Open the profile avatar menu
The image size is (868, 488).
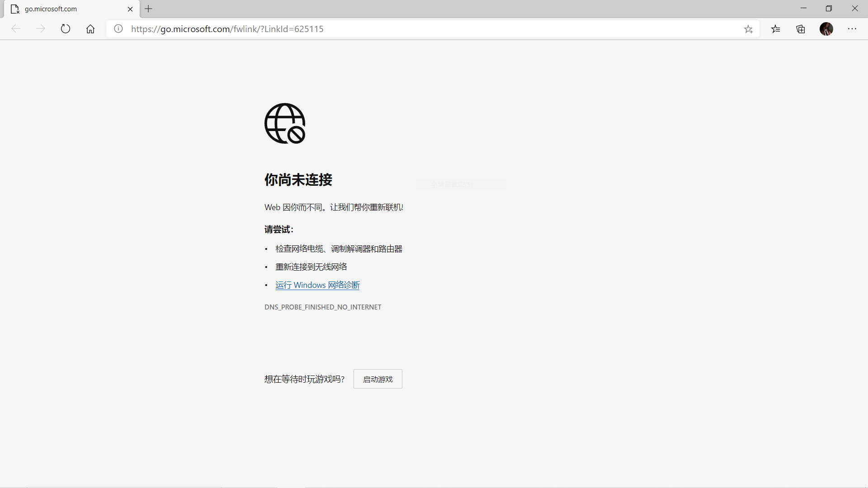[x=826, y=28]
